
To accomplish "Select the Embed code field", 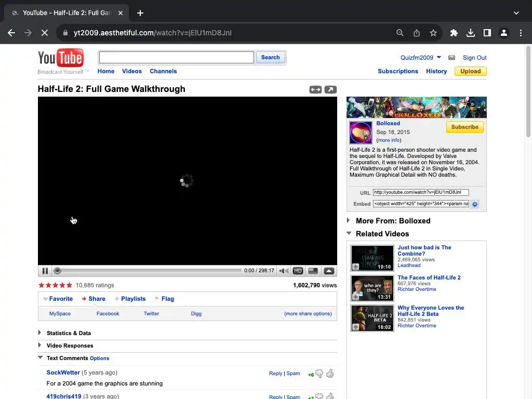I will pyautogui.click(x=421, y=204).
